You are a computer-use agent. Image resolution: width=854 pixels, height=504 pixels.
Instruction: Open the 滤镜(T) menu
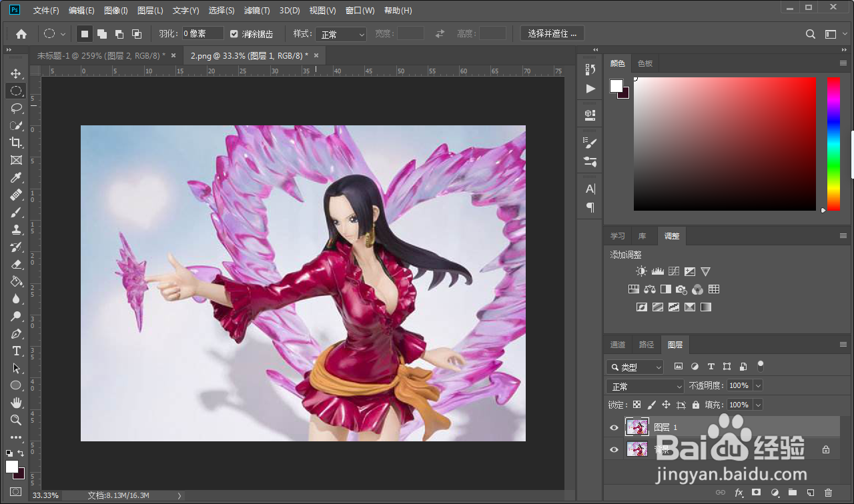tap(257, 11)
